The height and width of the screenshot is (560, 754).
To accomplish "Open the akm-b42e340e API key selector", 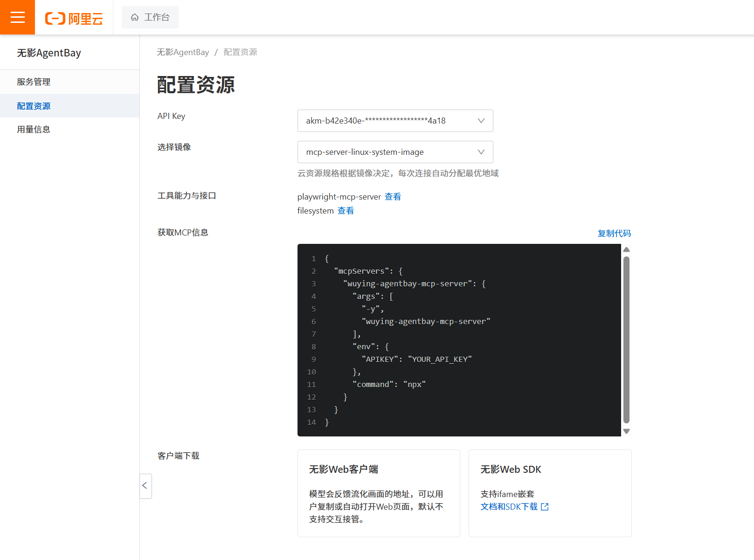I will (395, 121).
